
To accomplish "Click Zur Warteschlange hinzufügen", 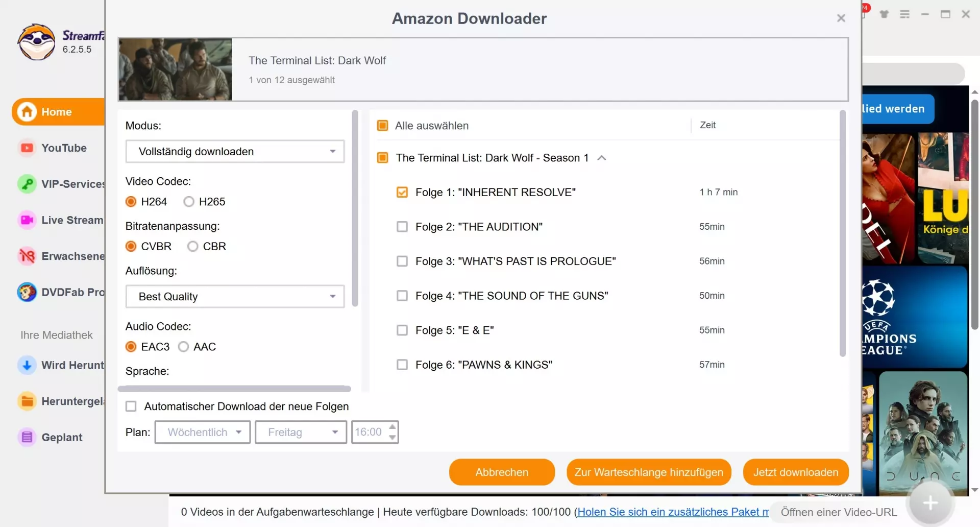I will tap(649, 472).
